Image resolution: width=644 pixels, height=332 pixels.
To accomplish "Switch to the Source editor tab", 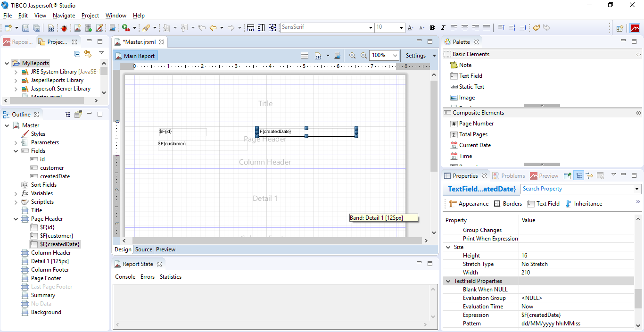I will click(143, 249).
